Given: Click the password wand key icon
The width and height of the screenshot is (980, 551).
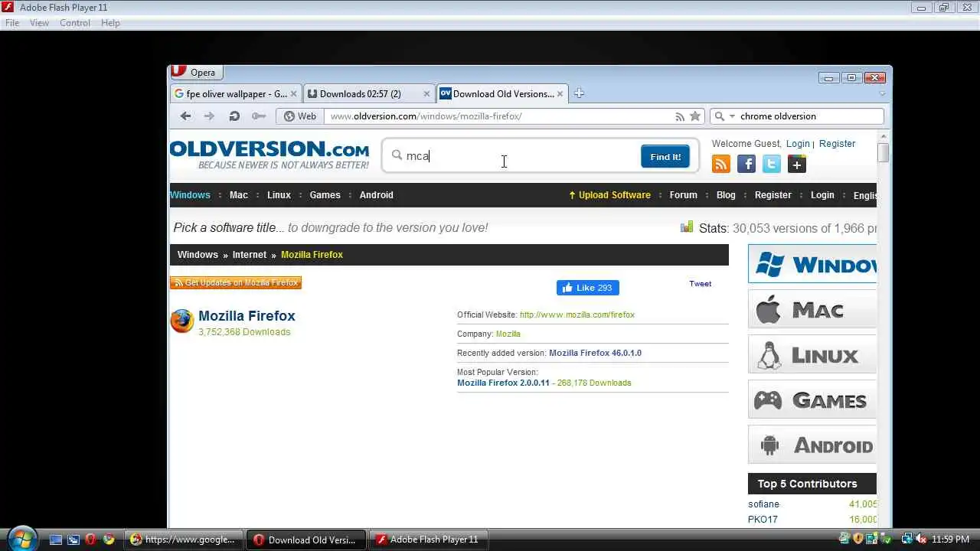Looking at the screenshot, I should [x=259, y=116].
